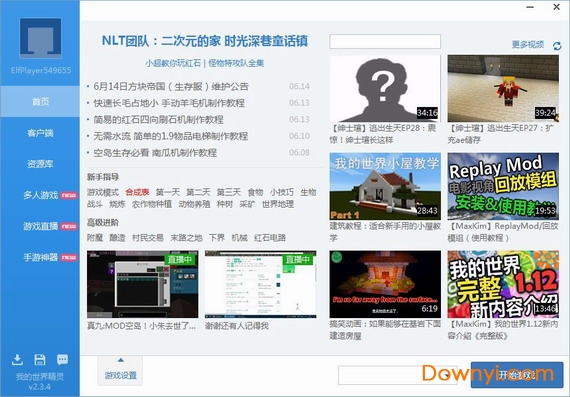The height and width of the screenshot is (397, 570).
Task: Open 酿造 advanced guide
Action: [x=117, y=238]
